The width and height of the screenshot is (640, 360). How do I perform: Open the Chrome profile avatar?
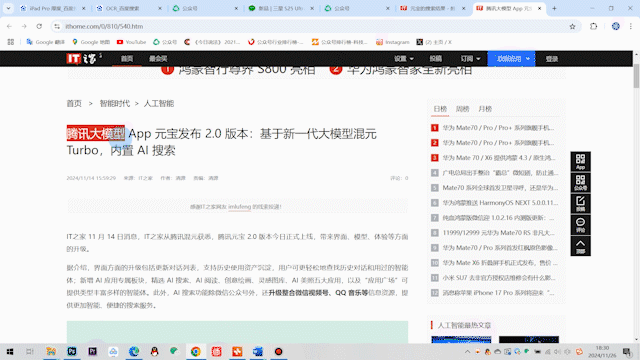pos(616,26)
